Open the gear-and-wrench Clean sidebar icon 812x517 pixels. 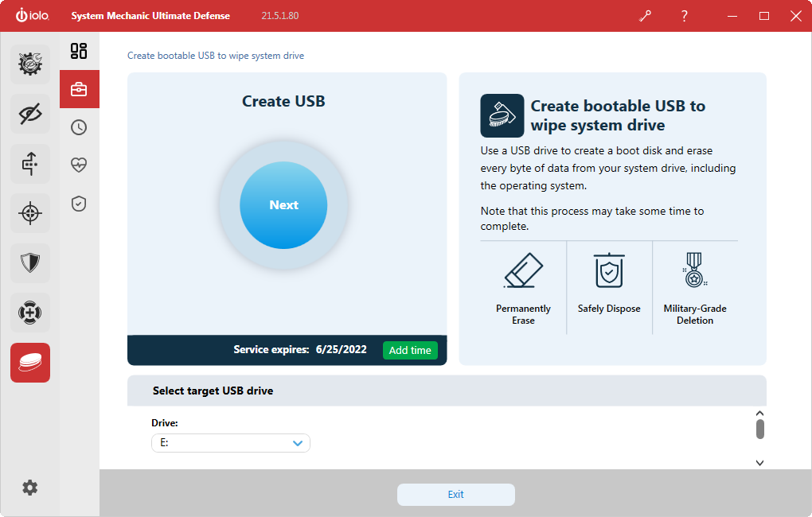(x=30, y=64)
